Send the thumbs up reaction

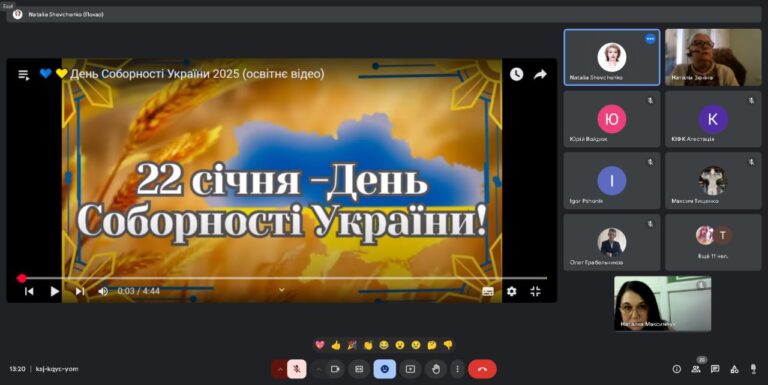click(336, 345)
